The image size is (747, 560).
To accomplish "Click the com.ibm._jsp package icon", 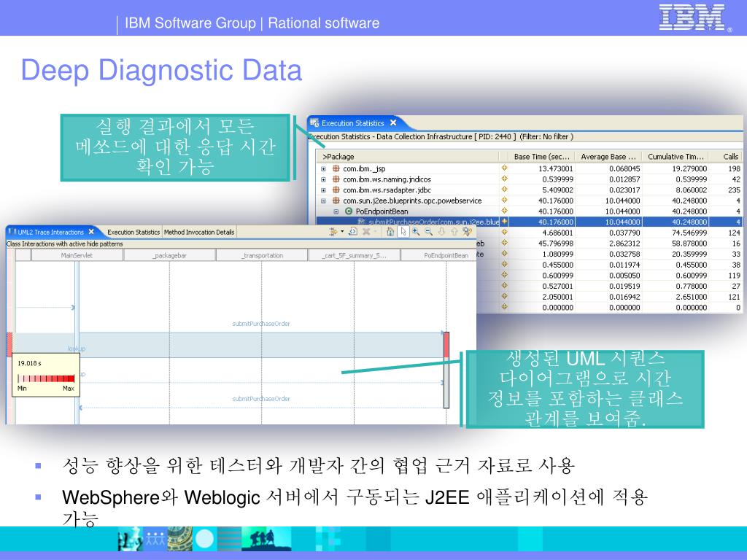I will pos(336,168).
